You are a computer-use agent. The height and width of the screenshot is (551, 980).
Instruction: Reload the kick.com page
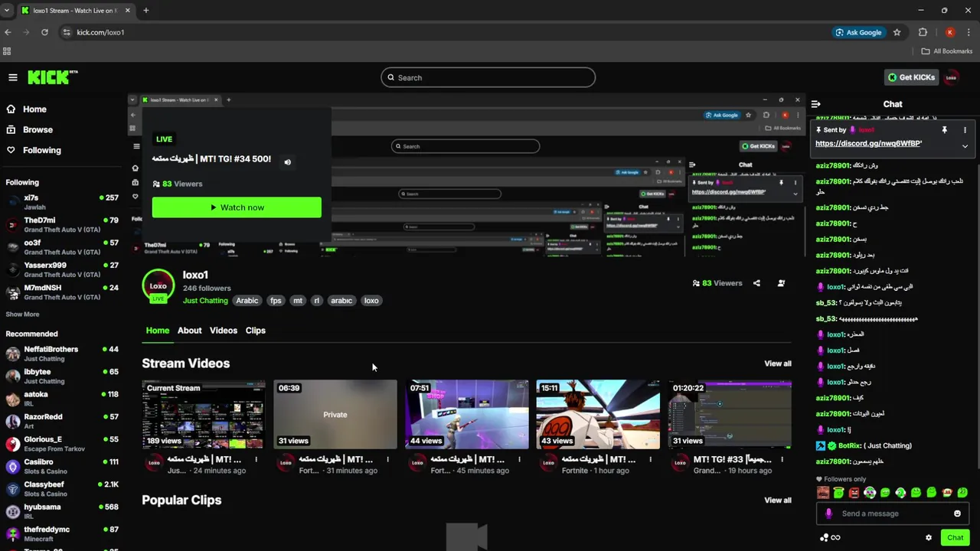[x=44, y=32]
